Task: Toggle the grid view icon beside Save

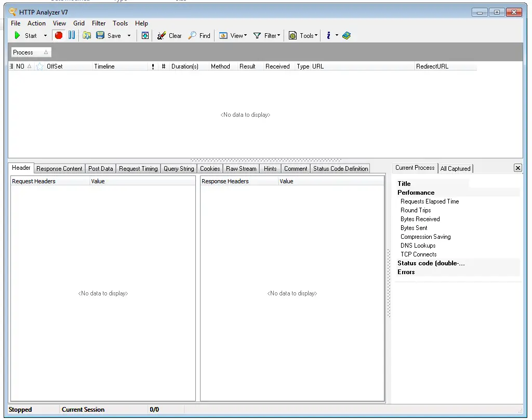Action: tap(144, 35)
